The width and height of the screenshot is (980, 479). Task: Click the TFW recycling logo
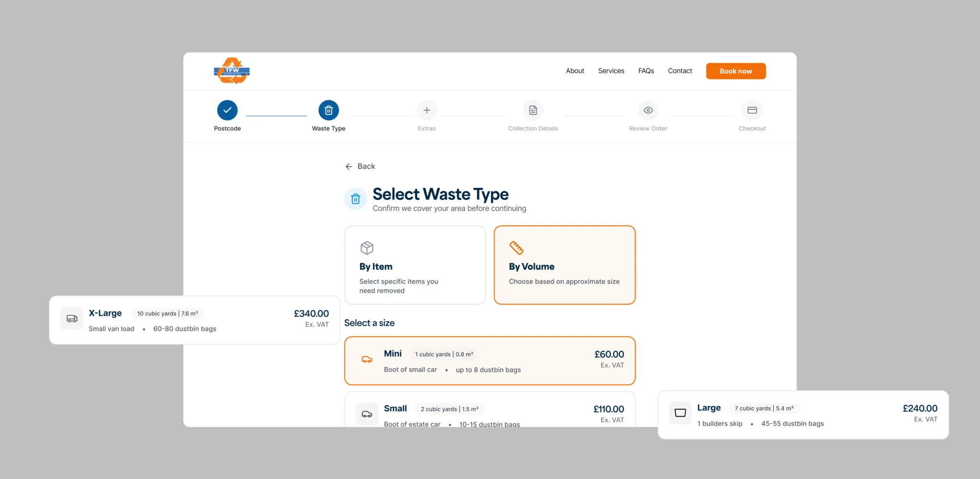[x=232, y=71]
